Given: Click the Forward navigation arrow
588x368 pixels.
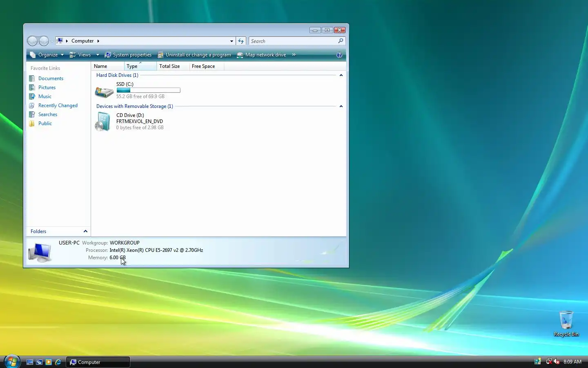Looking at the screenshot, I should (x=44, y=41).
